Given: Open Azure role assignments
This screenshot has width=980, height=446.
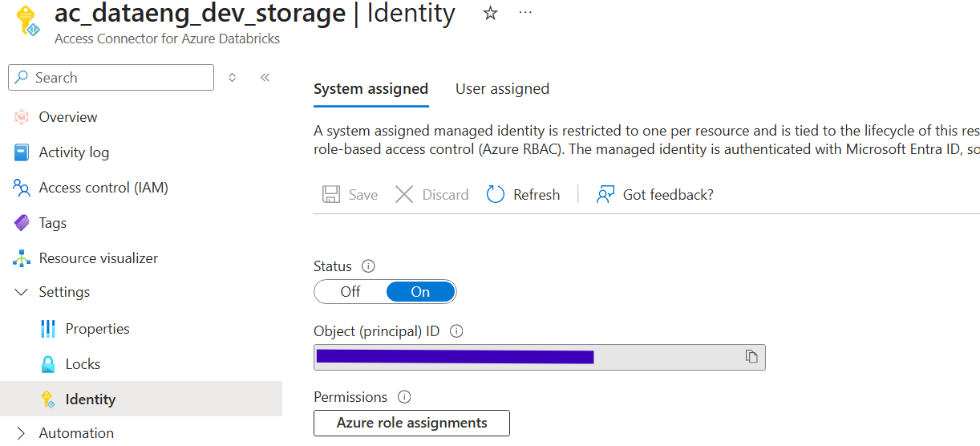Looking at the screenshot, I should [411, 423].
